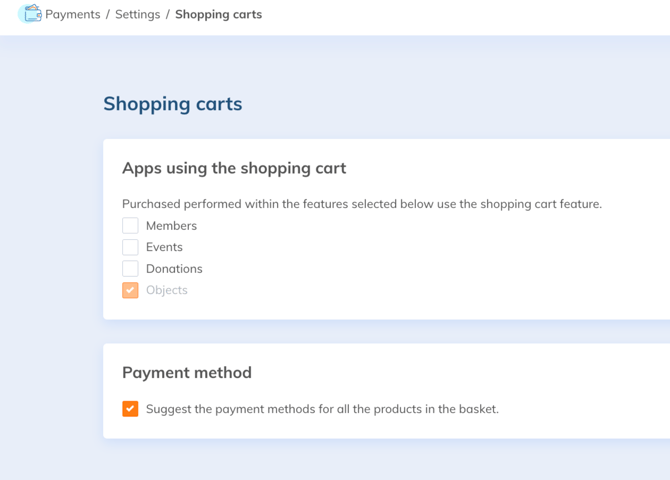This screenshot has height=480, width=670.
Task: Toggle the greyed-out Objects checkbox
Action: coord(130,290)
